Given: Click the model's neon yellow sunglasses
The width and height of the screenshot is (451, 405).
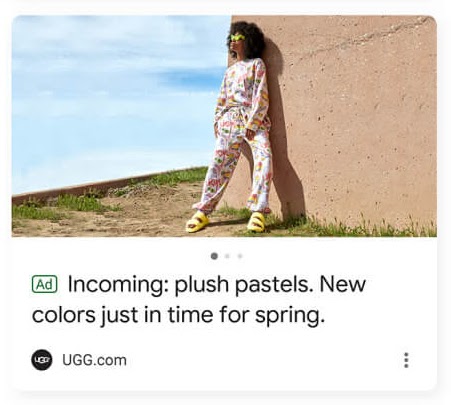Looking at the screenshot, I should tap(238, 37).
